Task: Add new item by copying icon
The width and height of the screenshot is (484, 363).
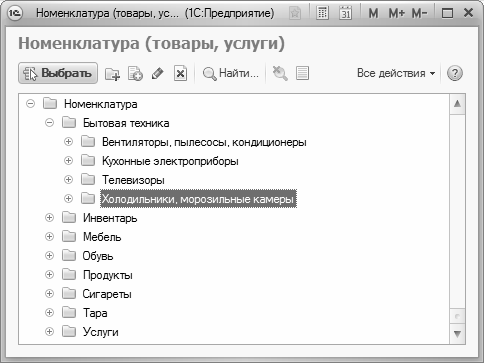Action: pos(135,74)
